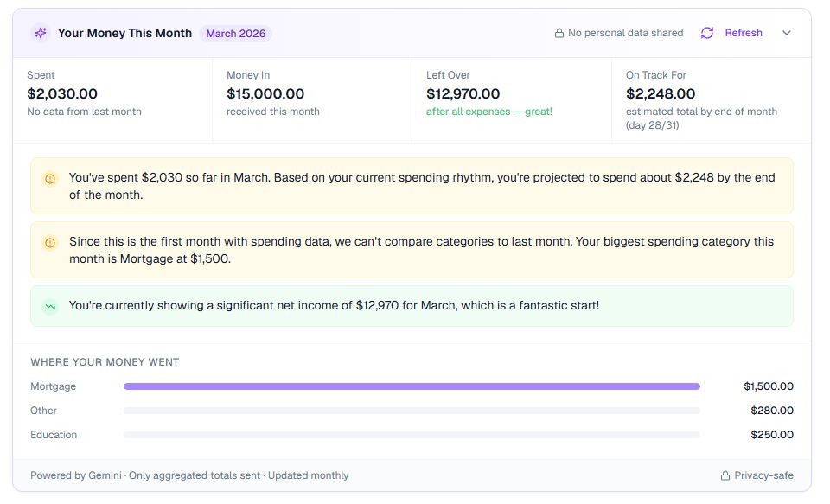Image resolution: width=830 pixels, height=504 pixels.
Task: Click the padlock icon before 'No personal data shared'
Action: [x=560, y=32]
